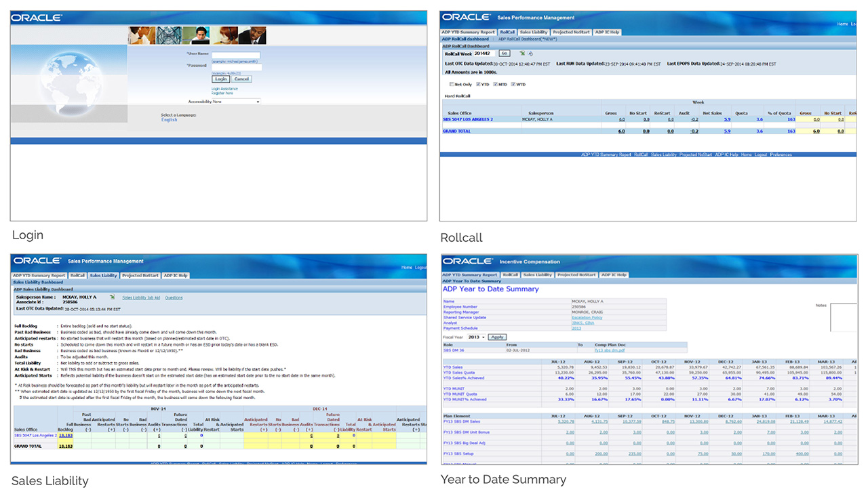Image resolution: width=868 pixels, height=498 pixels.
Task: Click the RollCall Week input field
Action: [x=484, y=53]
